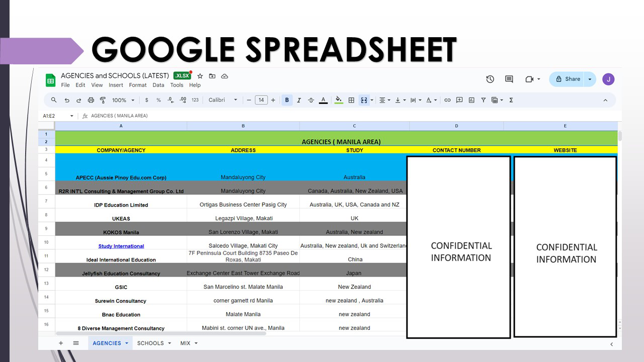The image size is (644, 362).
Task: Open the Edit menu
Action: click(x=80, y=85)
